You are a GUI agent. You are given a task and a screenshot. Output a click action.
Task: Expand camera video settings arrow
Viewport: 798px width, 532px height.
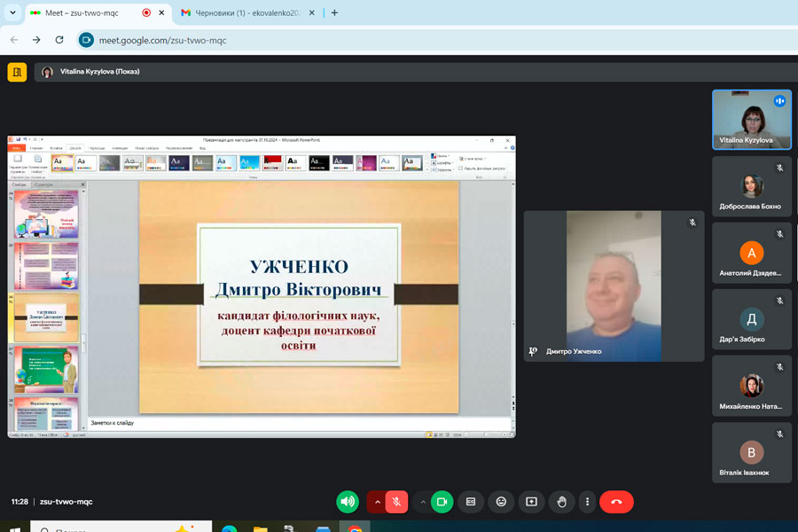click(422, 502)
